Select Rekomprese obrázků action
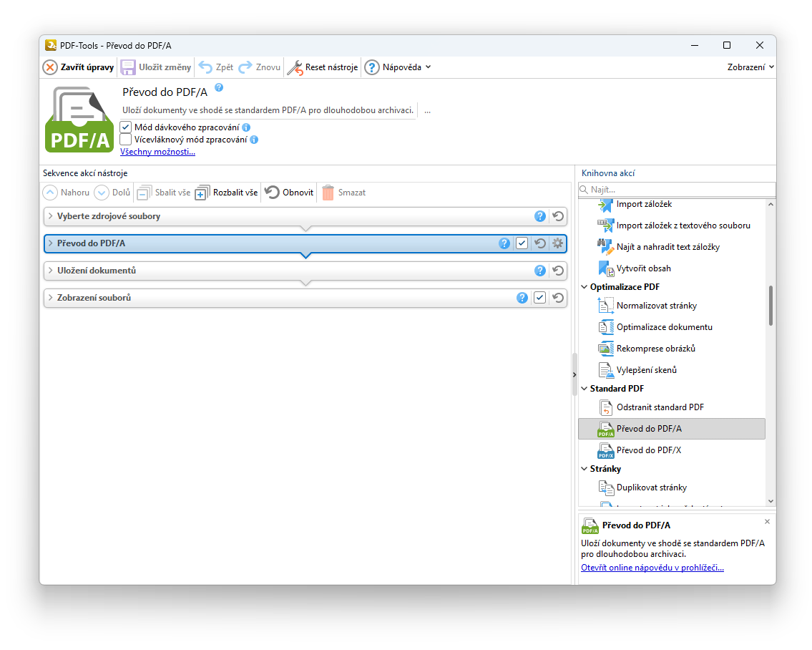This screenshot has height=650, width=812. tap(672, 349)
